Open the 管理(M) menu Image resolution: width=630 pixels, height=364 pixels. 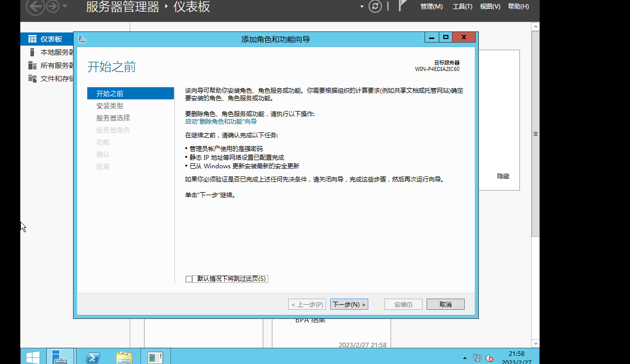coord(432,7)
